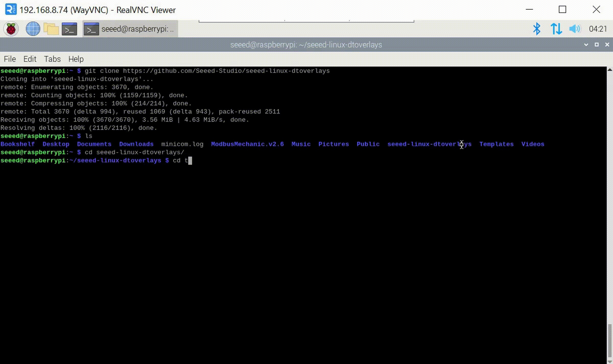613x364 pixels.
Task: Open the File menu in terminal
Action: tap(10, 59)
